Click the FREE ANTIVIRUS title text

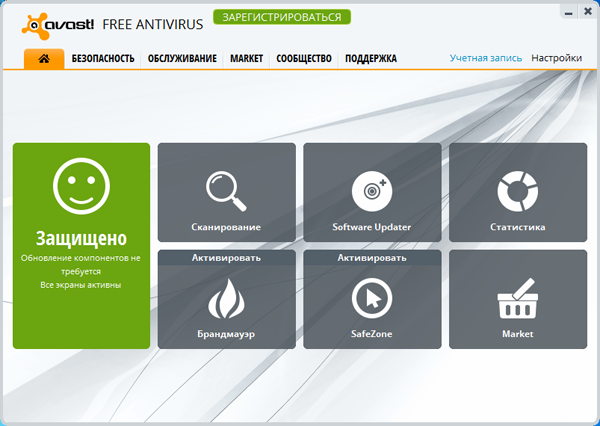pyautogui.click(x=153, y=24)
